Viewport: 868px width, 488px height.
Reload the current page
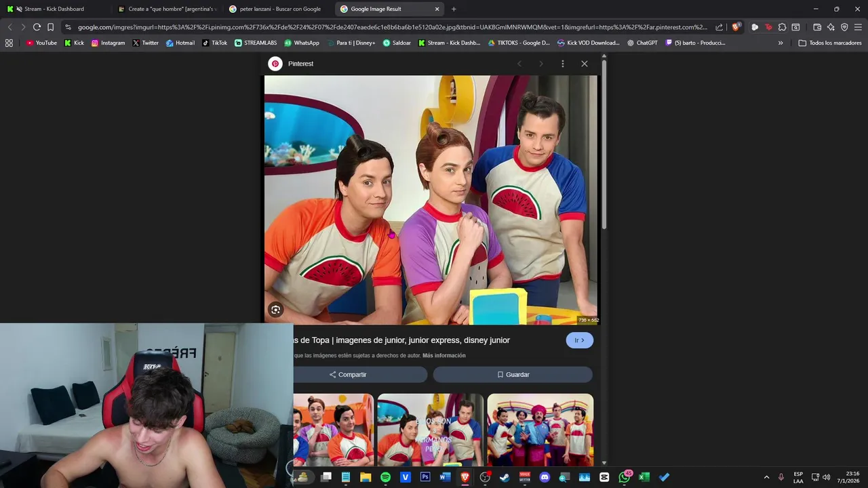click(x=37, y=27)
